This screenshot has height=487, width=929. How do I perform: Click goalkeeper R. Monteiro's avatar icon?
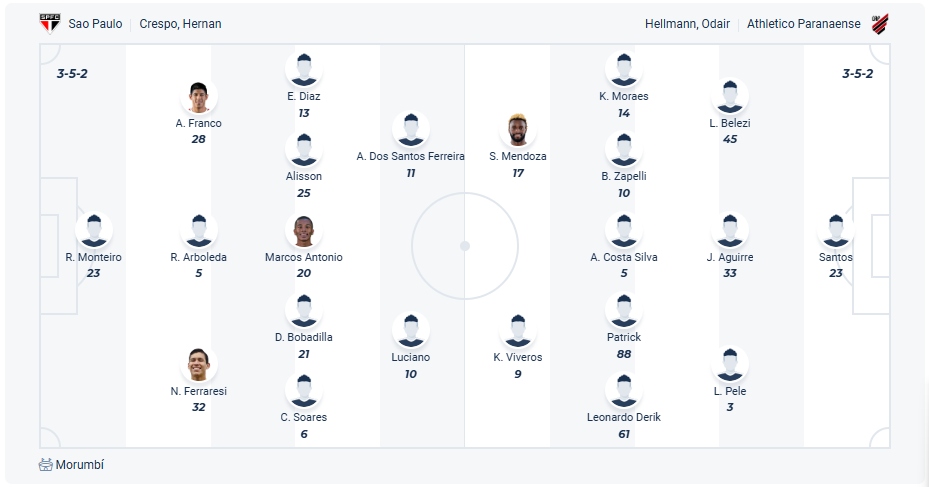(94, 230)
